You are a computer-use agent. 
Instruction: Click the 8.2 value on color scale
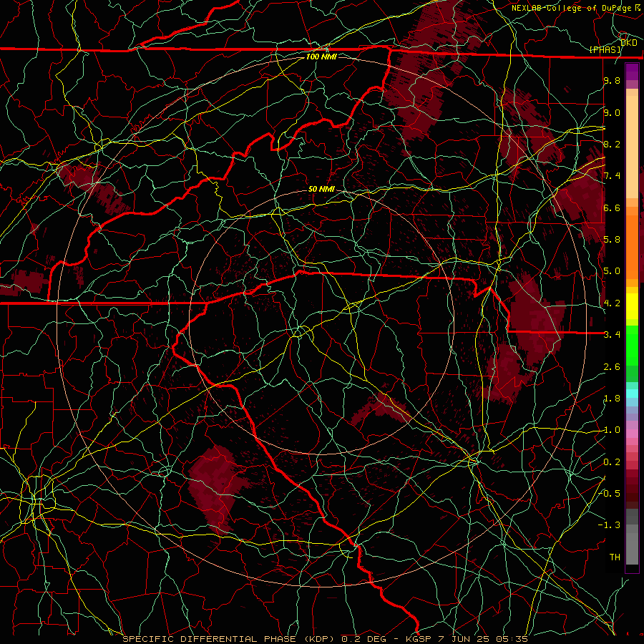[612, 144]
